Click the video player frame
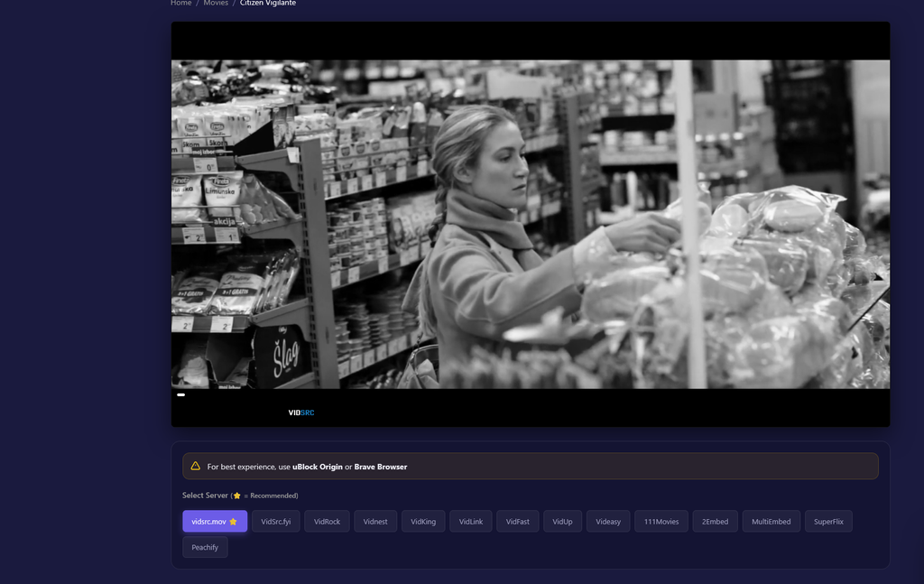The width and height of the screenshot is (924, 584). (x=531, y=224)
